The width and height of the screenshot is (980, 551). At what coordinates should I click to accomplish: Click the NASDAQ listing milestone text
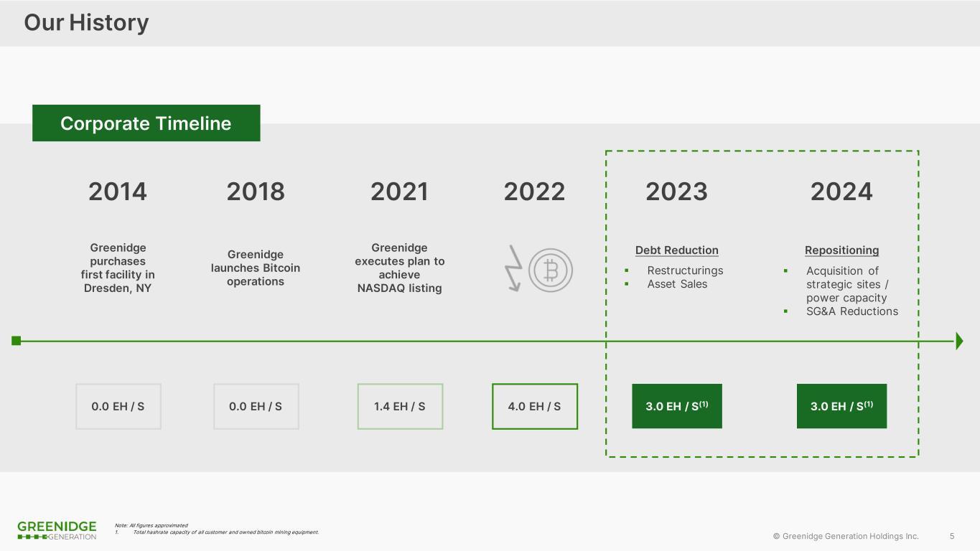(x=400, y=268)
